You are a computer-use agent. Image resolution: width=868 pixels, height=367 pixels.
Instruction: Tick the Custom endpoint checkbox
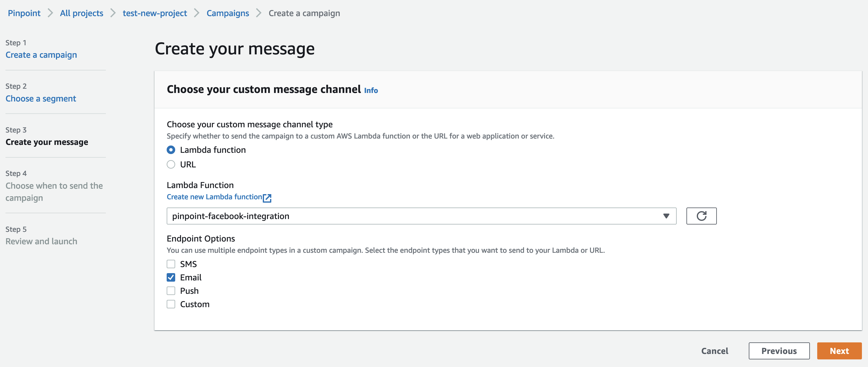pyautogui.click(x=171, y=304)
